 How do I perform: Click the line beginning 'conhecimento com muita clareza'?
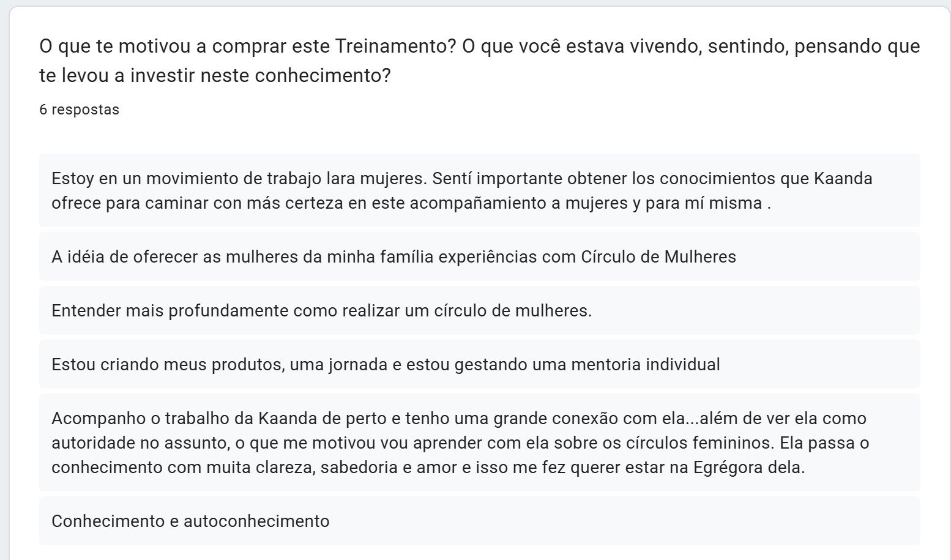tap(428, 468)
